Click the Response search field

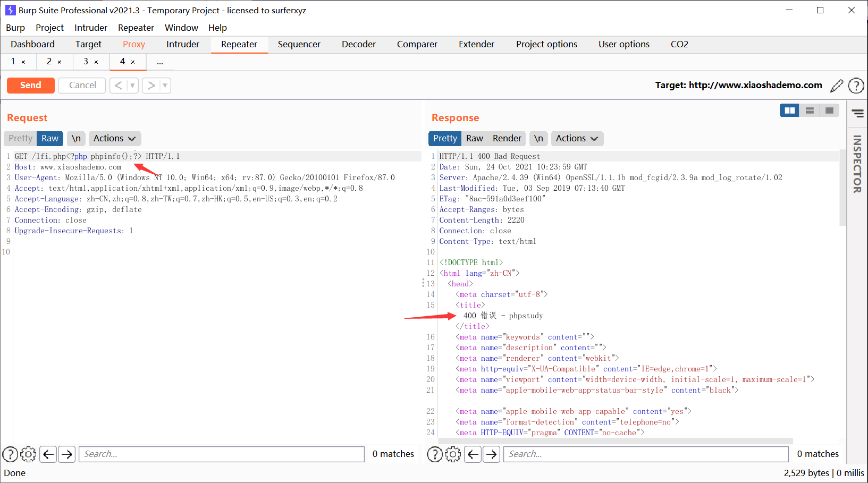[x=646, y=454]
